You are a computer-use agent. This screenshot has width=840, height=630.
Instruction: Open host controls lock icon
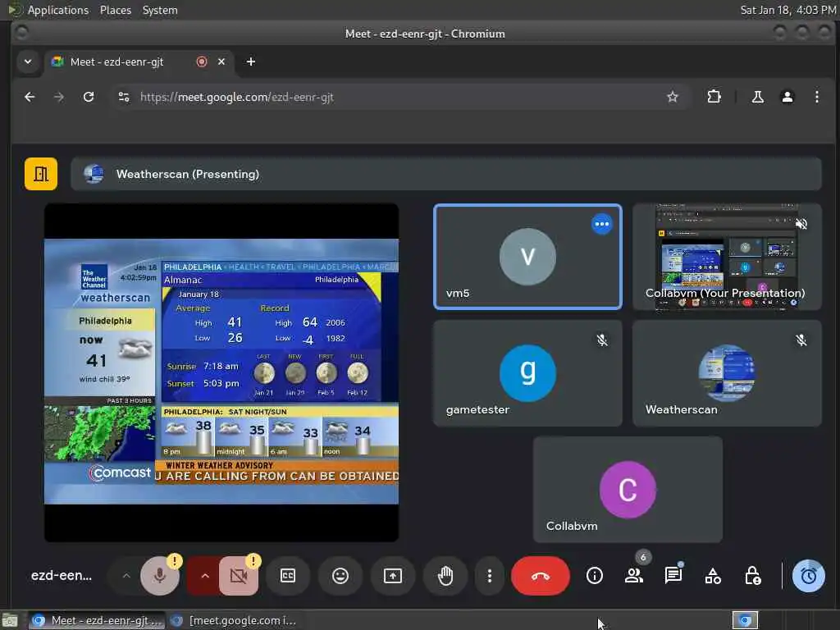point(753,576)
